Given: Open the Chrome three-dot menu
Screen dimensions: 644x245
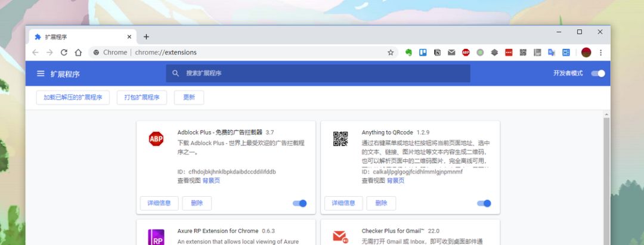Looking at the screenshot, I should [601, 52].
